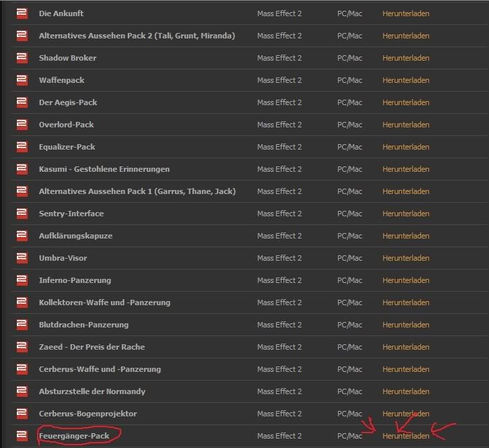Click the icon beside Blutdrachen-Panzerung
Viewport: 489px width, 448px height.
pyautogui.click(x=22, y=325)
